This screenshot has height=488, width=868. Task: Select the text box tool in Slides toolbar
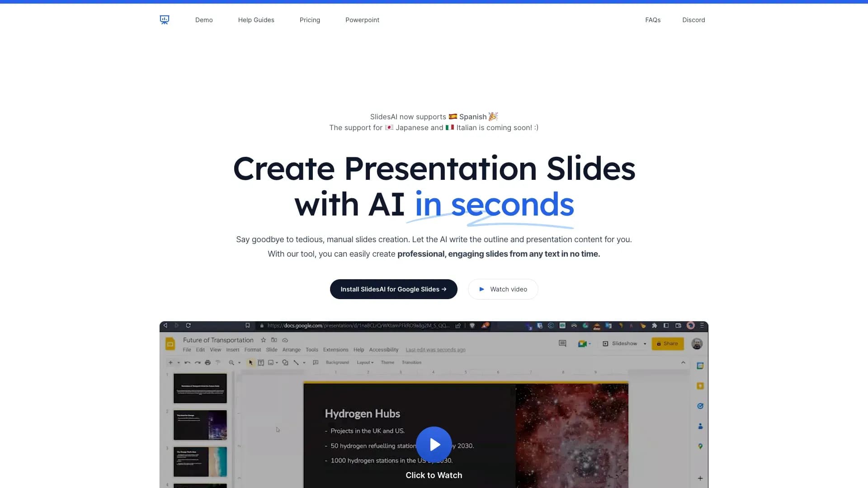click(x=261, y=362)
